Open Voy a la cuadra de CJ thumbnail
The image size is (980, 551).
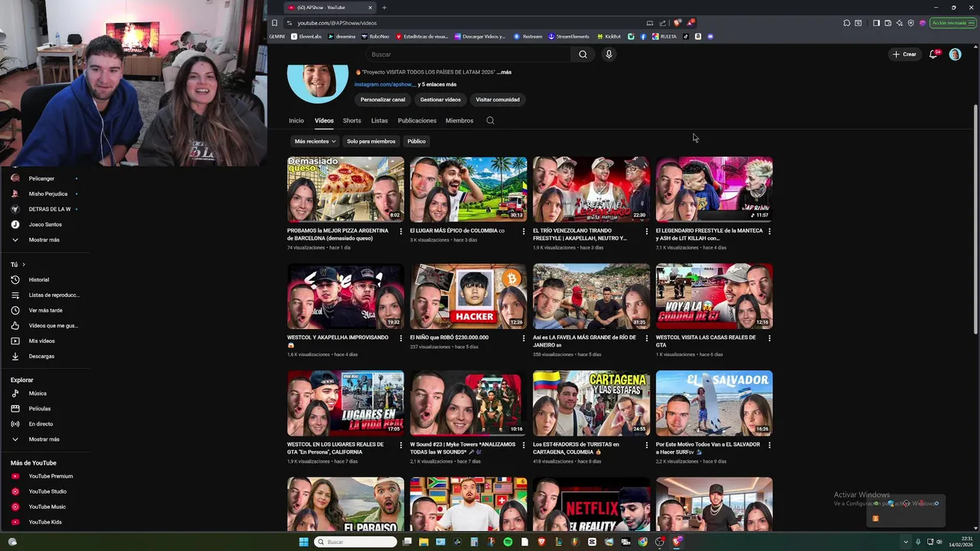tap(714, 296)
